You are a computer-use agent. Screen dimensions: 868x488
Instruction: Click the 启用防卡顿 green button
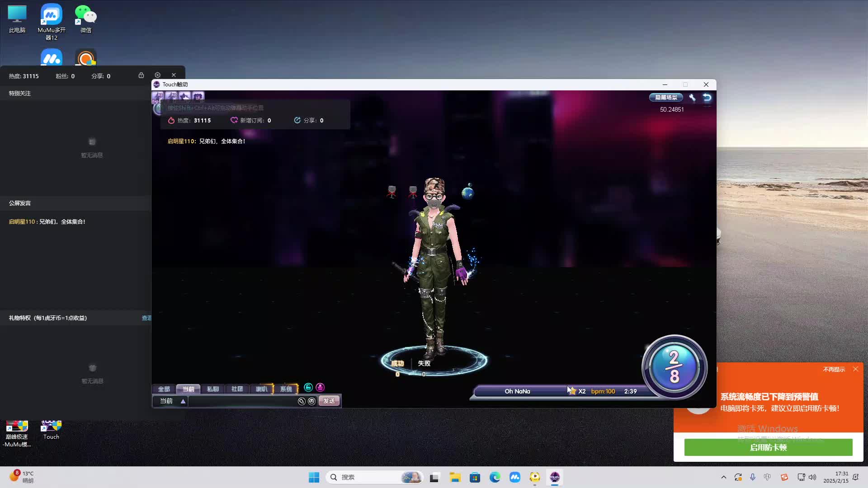point(768,447)
